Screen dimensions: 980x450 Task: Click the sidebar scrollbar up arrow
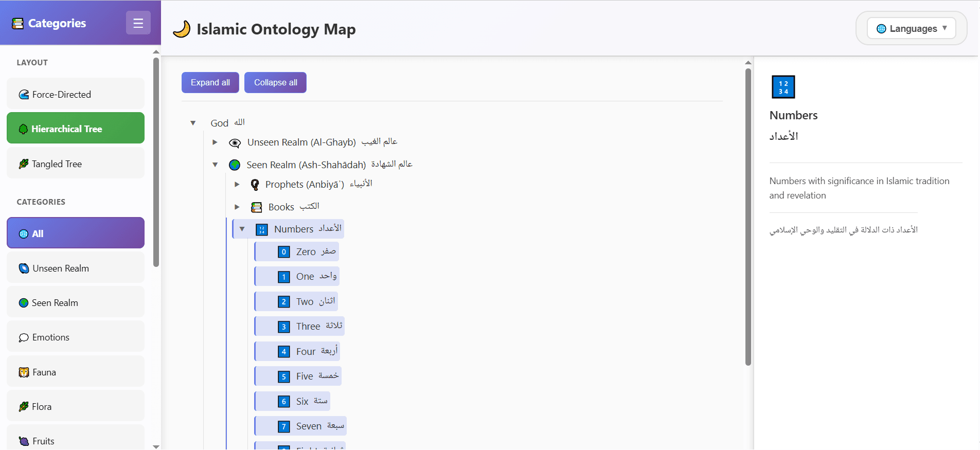coord(156,52)
